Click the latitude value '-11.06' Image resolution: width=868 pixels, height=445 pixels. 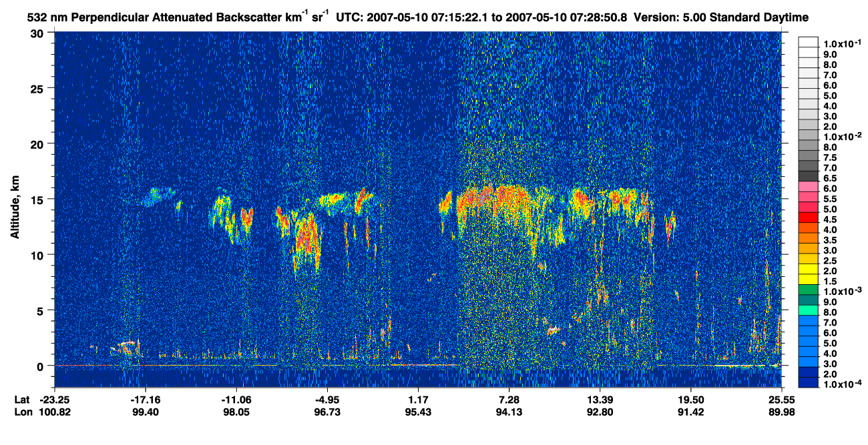pyautogui.click(x=236, y=400)
